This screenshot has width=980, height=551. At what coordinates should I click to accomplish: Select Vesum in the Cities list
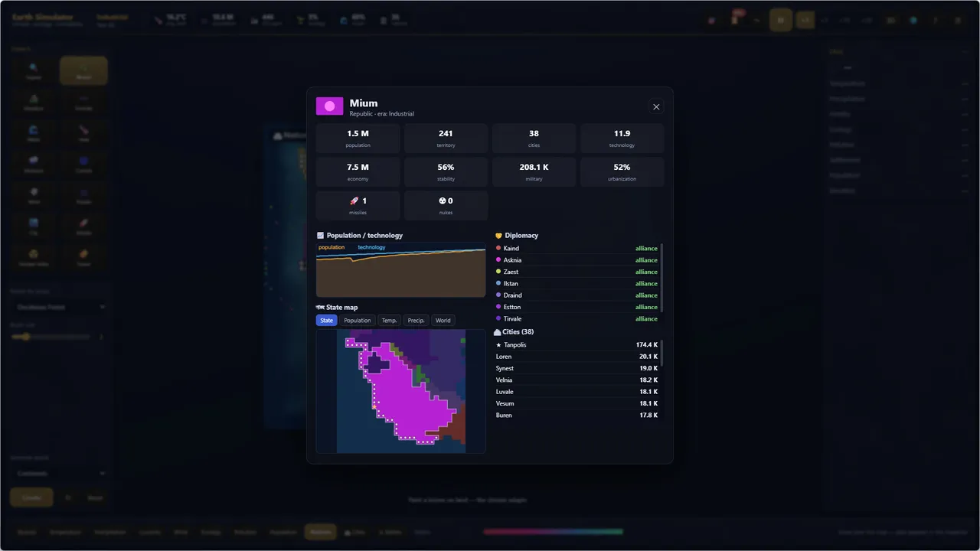point(577,403)
